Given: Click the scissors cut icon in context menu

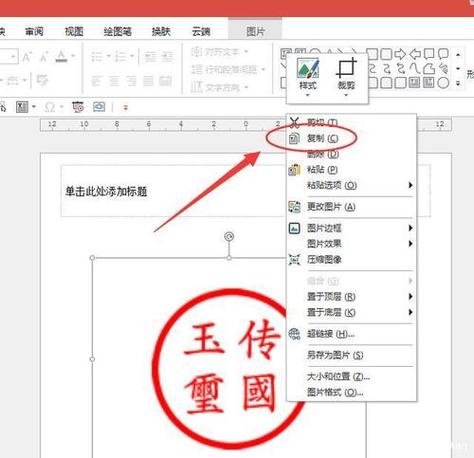Looking at the screenshot, I should (x=294, y=123).
